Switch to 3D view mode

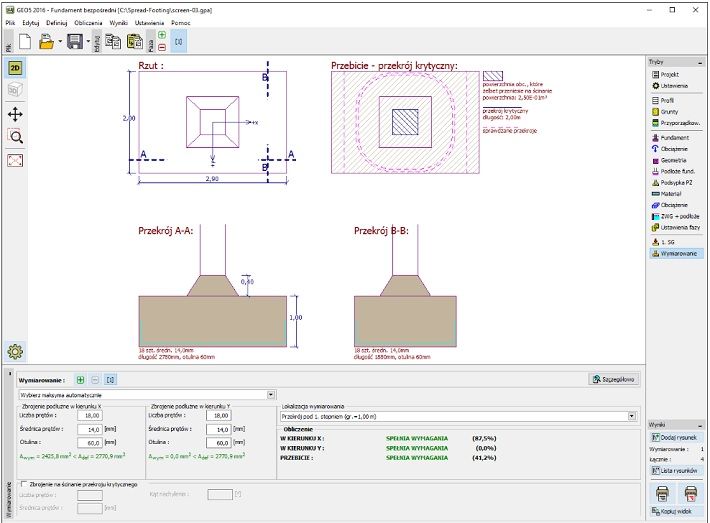point(15,90)
